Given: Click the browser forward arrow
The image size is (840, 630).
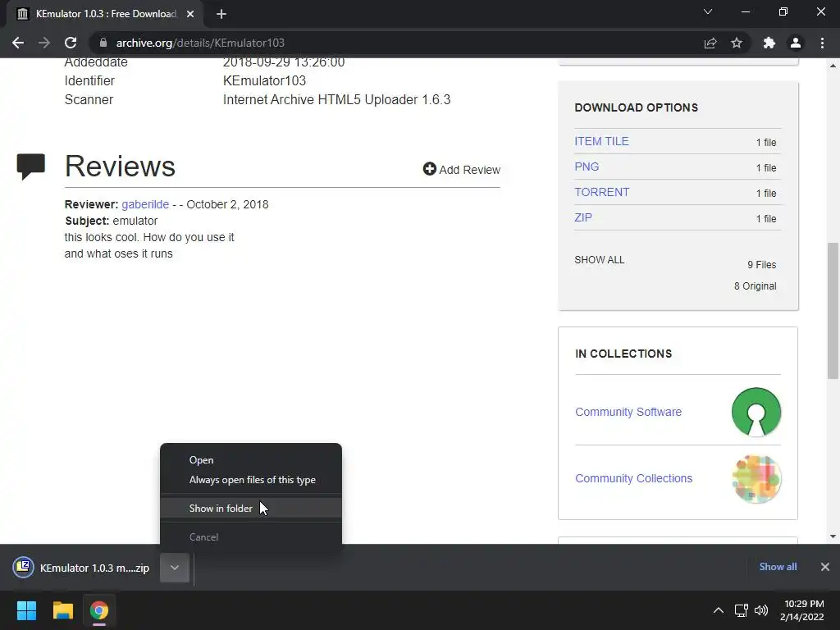Looking at the screenshot, I should 44,43.
